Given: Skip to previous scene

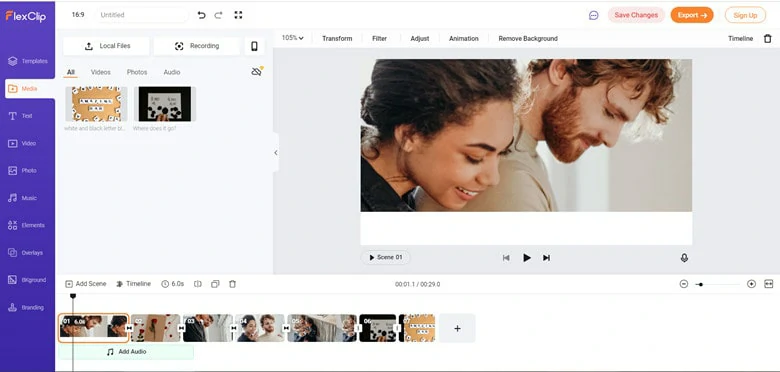Looking at the screenshot, I should 506,258.
